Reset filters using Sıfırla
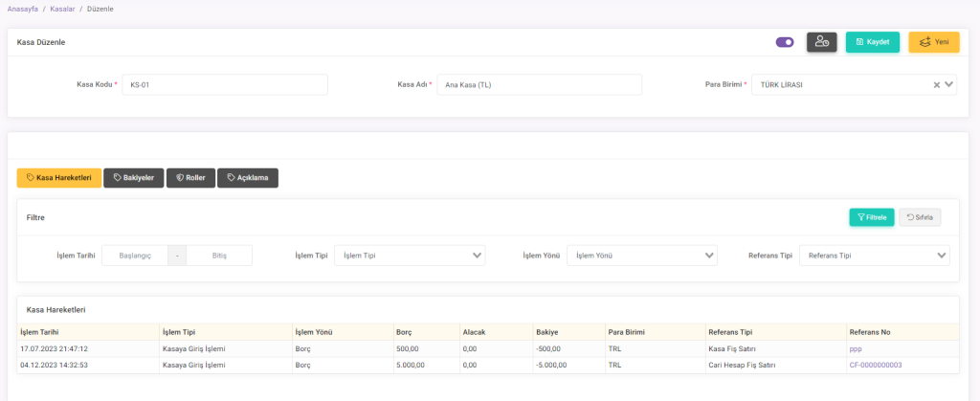The height and width of the screenshot is (401, 980). [x=920, y=217]
